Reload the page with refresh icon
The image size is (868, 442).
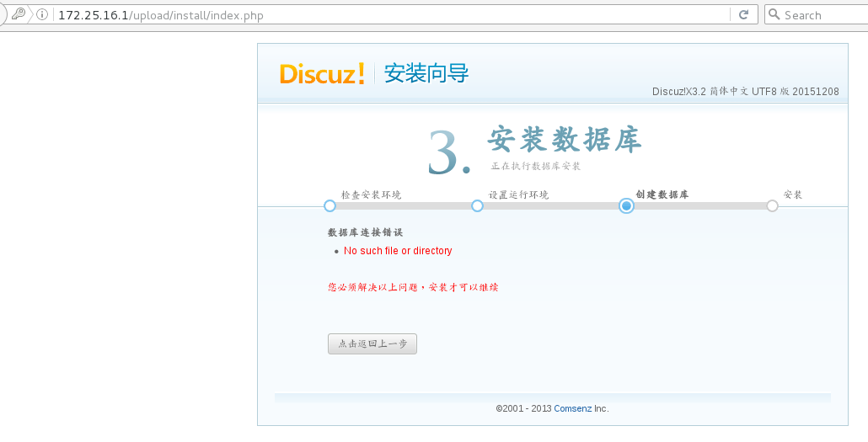coord(743,14)
